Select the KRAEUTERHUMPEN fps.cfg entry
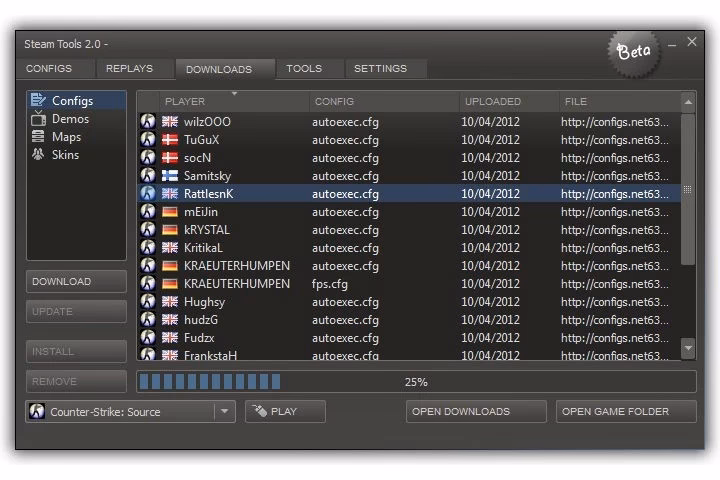Viewport: 720px width, 480px height. [409, 283]
